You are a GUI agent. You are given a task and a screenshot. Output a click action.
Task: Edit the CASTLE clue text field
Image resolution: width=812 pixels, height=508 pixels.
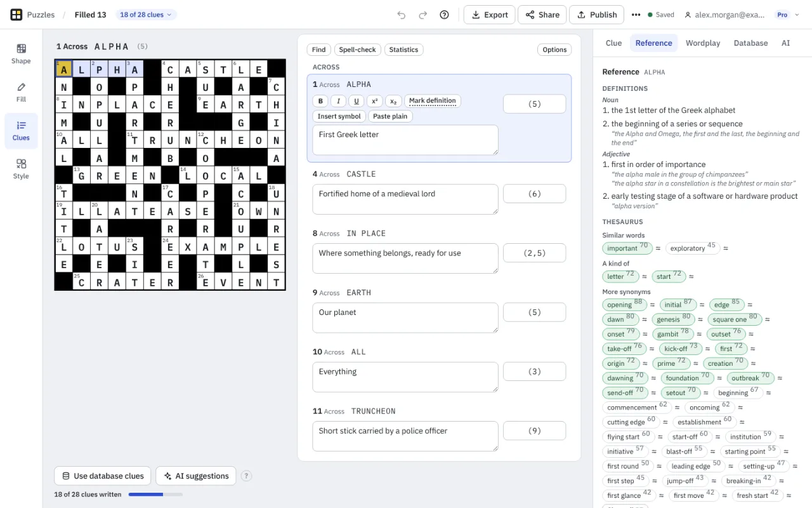[405, 199]
